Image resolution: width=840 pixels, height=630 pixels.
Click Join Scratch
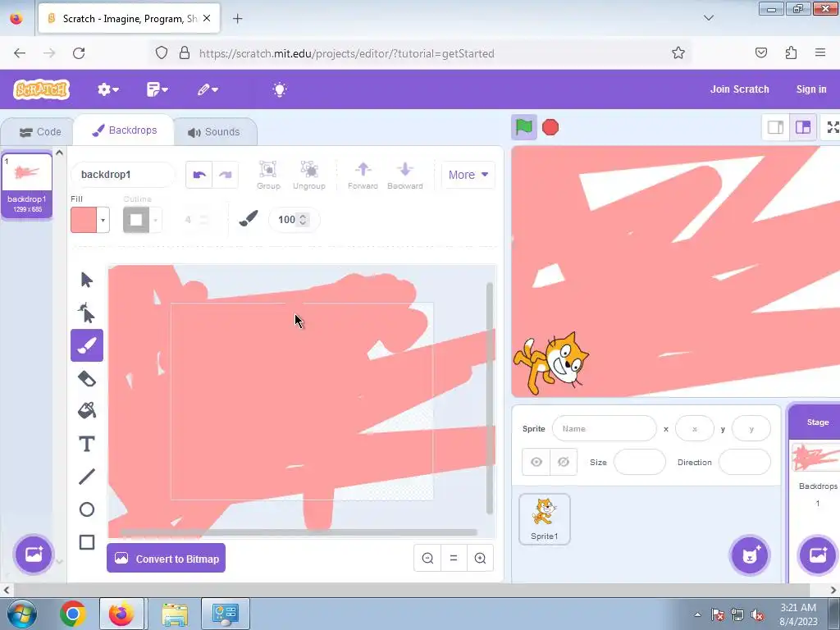739,89
